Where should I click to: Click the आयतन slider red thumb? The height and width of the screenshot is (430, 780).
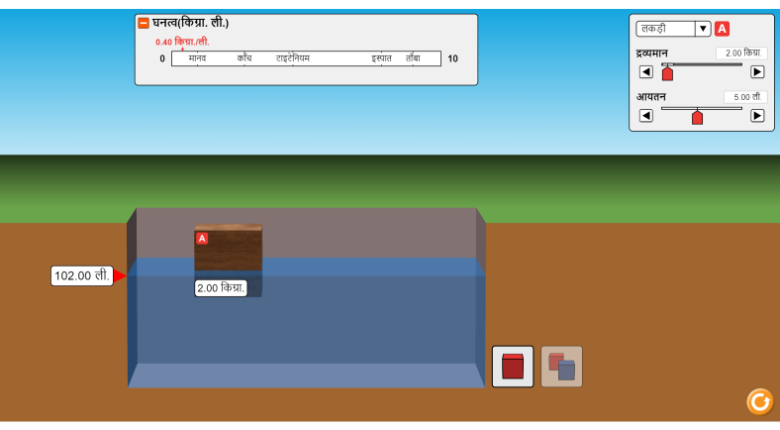coord(697,117)
